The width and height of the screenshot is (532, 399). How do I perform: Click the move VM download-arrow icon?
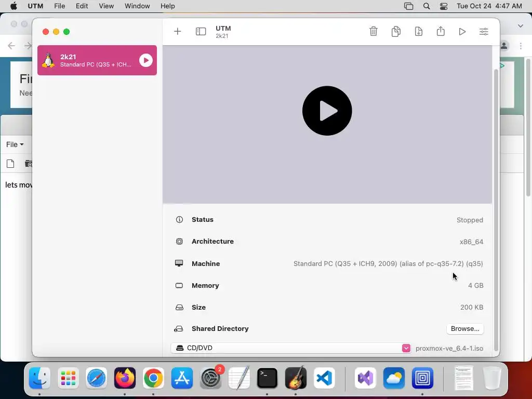point(418,31)
